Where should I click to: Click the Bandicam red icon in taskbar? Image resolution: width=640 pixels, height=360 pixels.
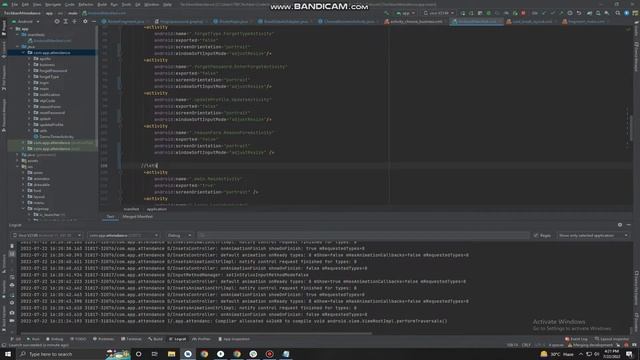pos(269,354)
